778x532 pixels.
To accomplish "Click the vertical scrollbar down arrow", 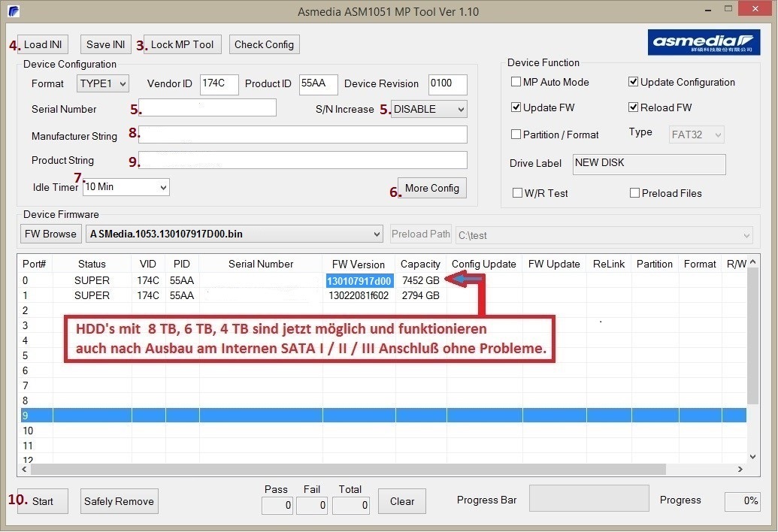I will (752, 457).
